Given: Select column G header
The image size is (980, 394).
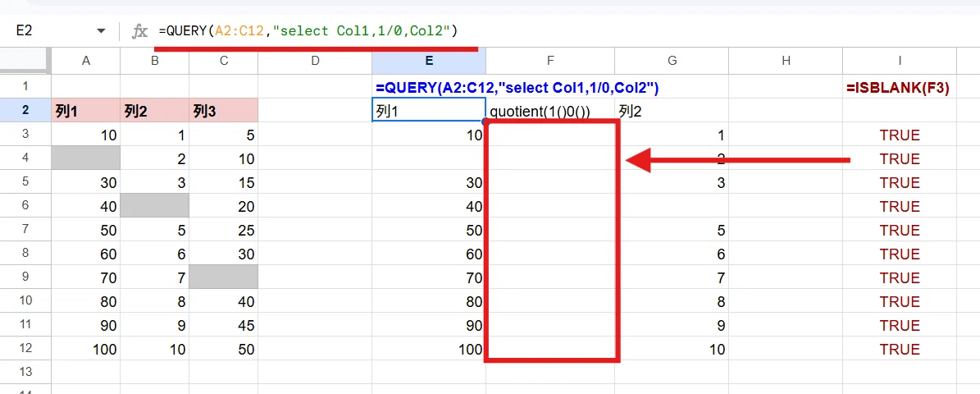Looking at the screenshot, I should click(672, 60).
